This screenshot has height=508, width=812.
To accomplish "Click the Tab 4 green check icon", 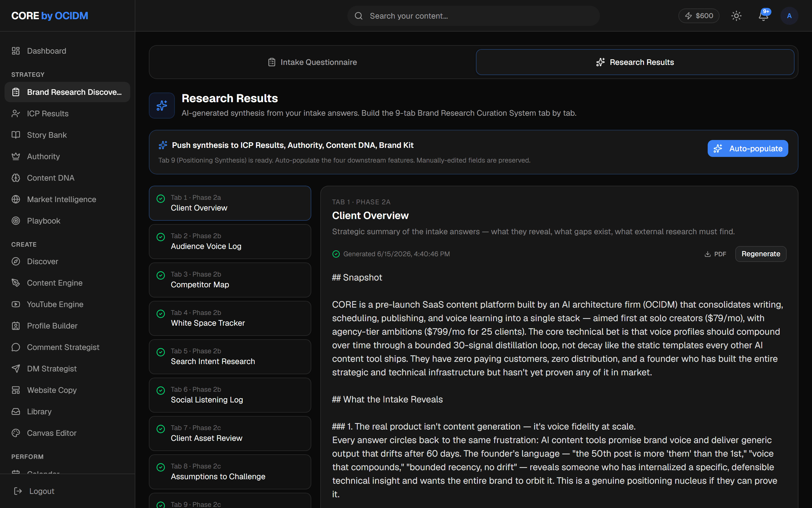I will click(161, 314).
